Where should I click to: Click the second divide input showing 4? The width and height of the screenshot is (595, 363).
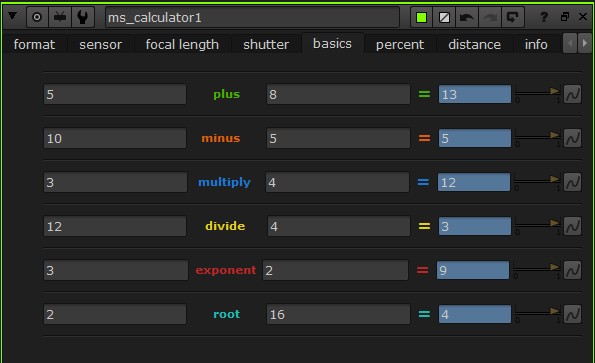tap(338, 226)
